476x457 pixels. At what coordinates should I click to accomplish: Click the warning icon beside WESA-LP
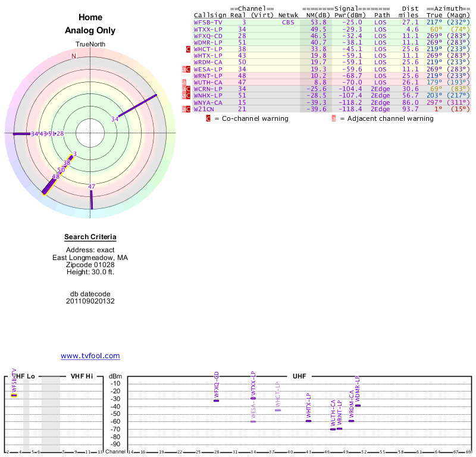click(186, 70)
